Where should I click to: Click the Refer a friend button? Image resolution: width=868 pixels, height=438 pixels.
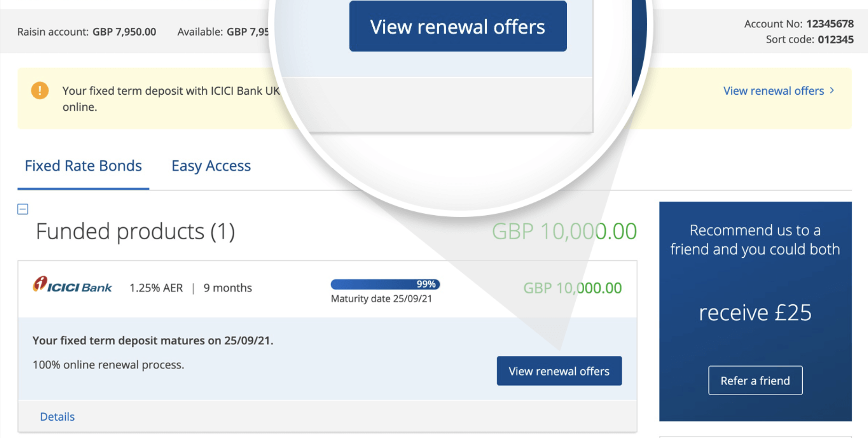pos(755,380)
